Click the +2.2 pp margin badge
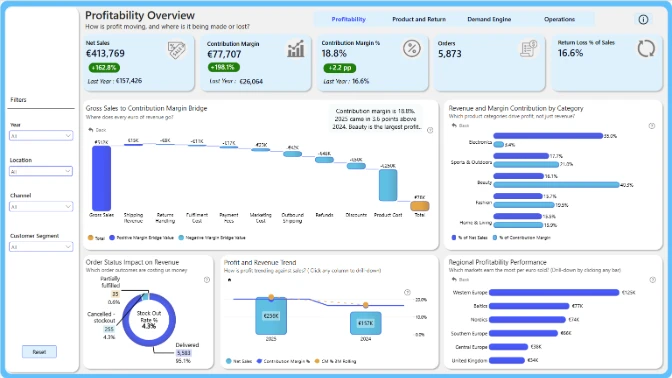The image size is (672, 378). tap(339, 68)
